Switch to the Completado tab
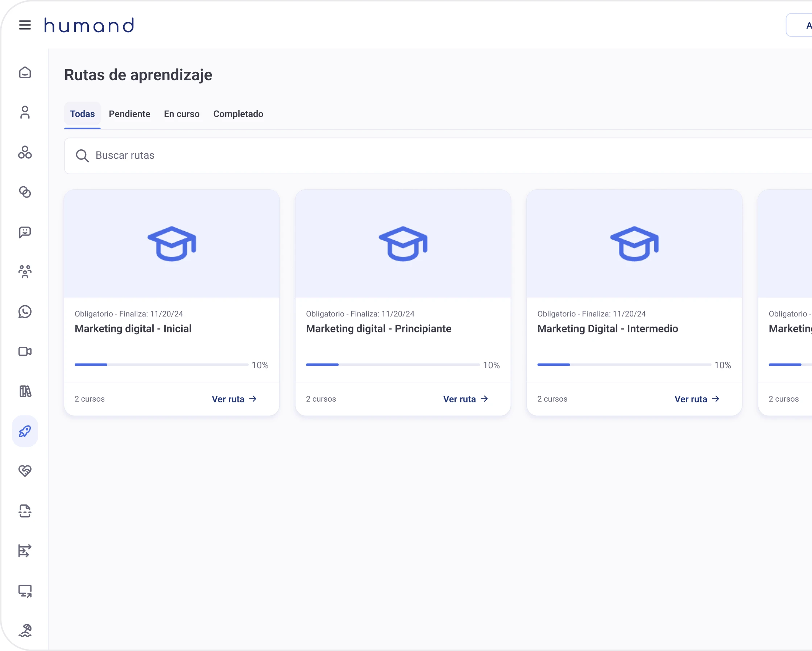This screenshot has width=812, height=651. [238, 114]
